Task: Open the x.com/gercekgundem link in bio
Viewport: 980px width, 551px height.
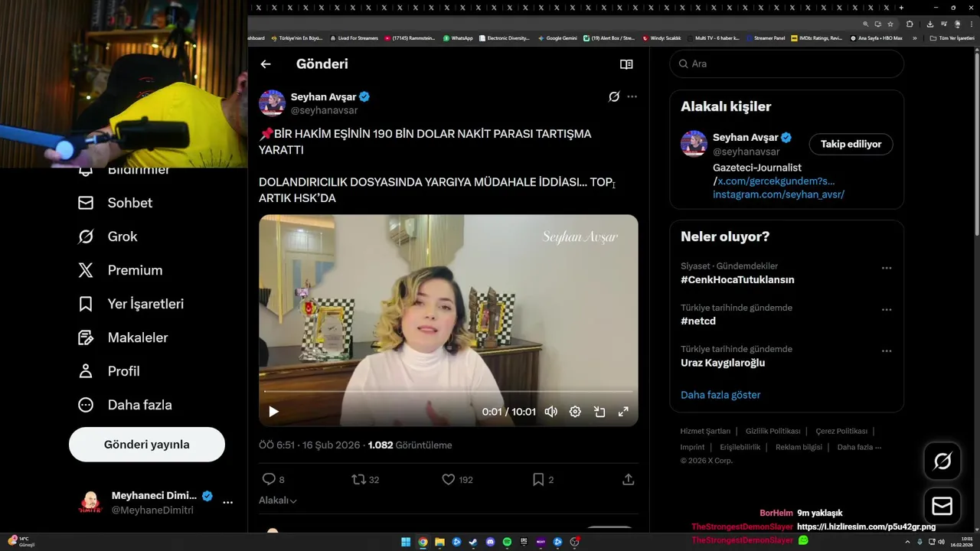Action: 776,181
